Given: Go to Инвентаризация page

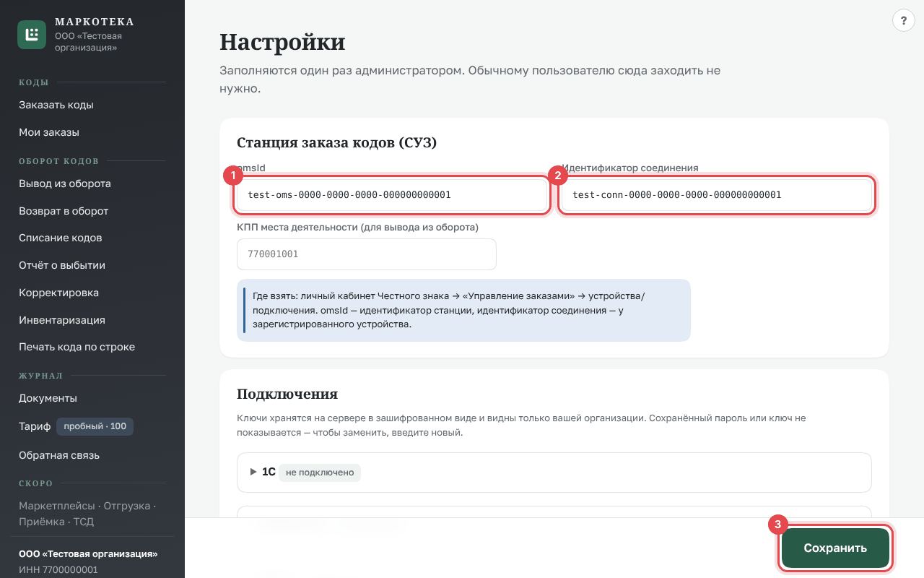Looking at the screenshot, I should coord(62,320).
